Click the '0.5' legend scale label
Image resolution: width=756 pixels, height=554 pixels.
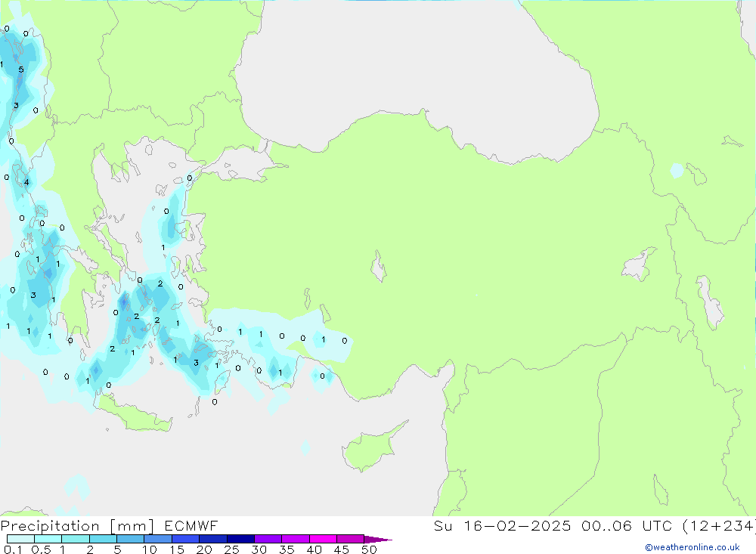(x=41, y=549)
